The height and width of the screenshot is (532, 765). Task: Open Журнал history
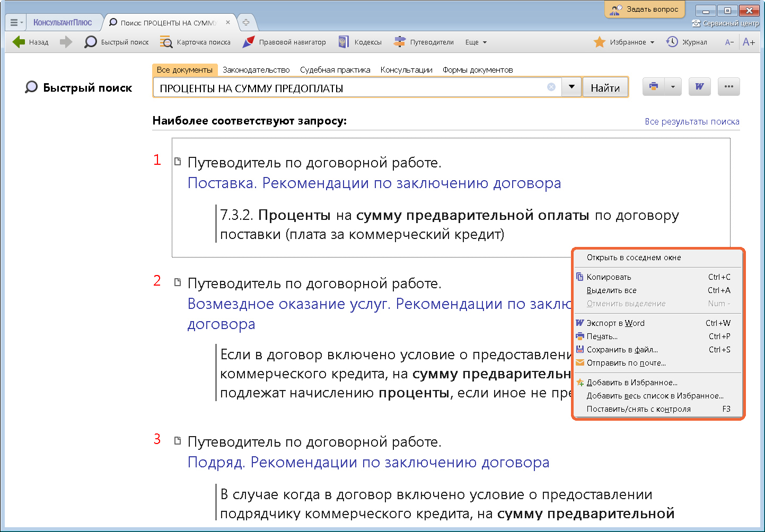click(687, 42)
